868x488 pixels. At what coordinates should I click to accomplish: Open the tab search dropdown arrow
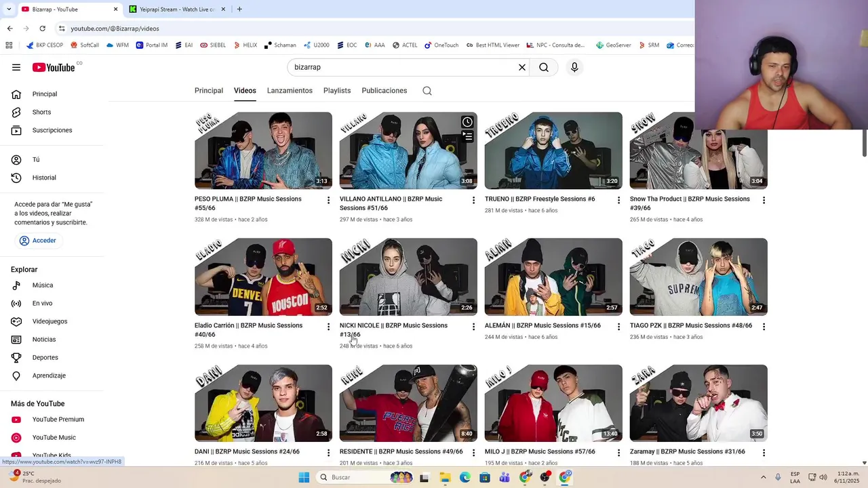coord(8,9)
